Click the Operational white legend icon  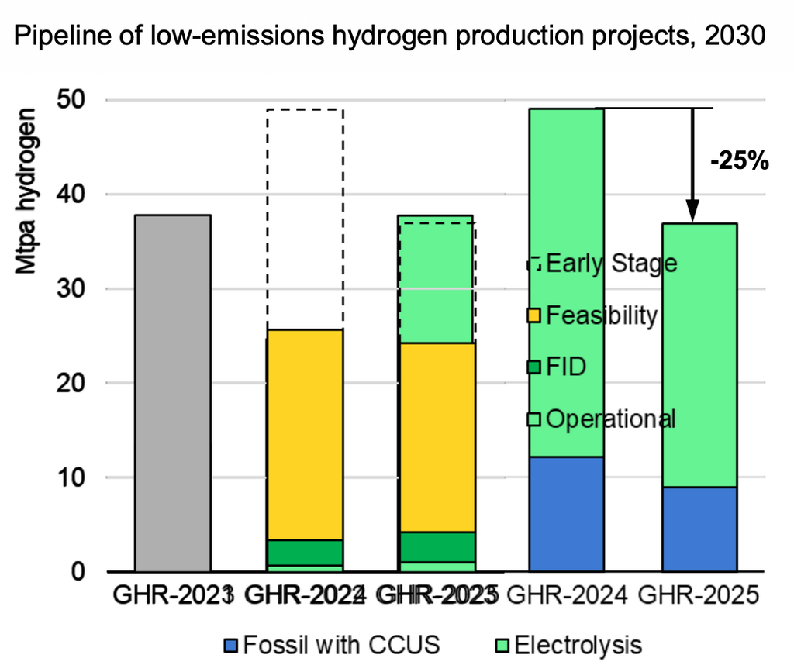(x=533, y=419)
